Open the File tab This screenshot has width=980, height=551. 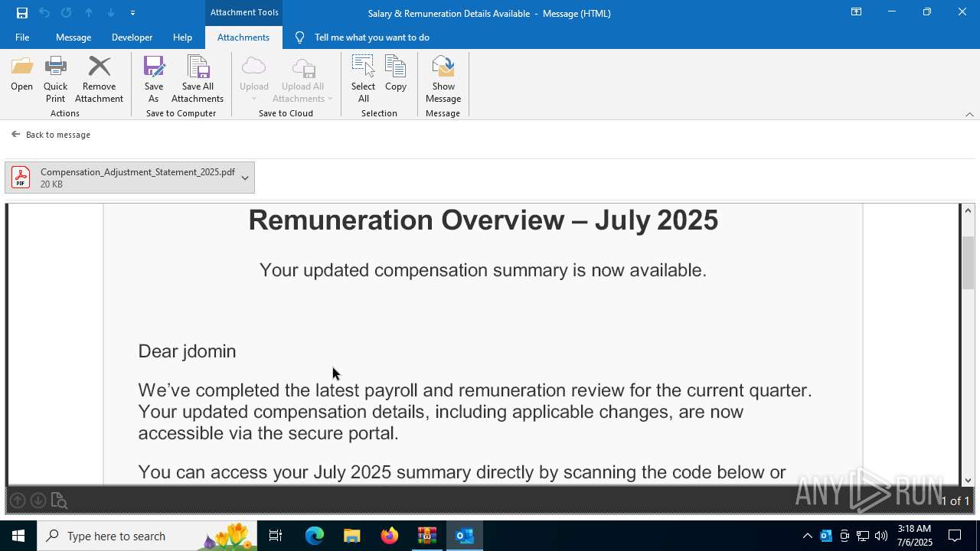(22, 37)
